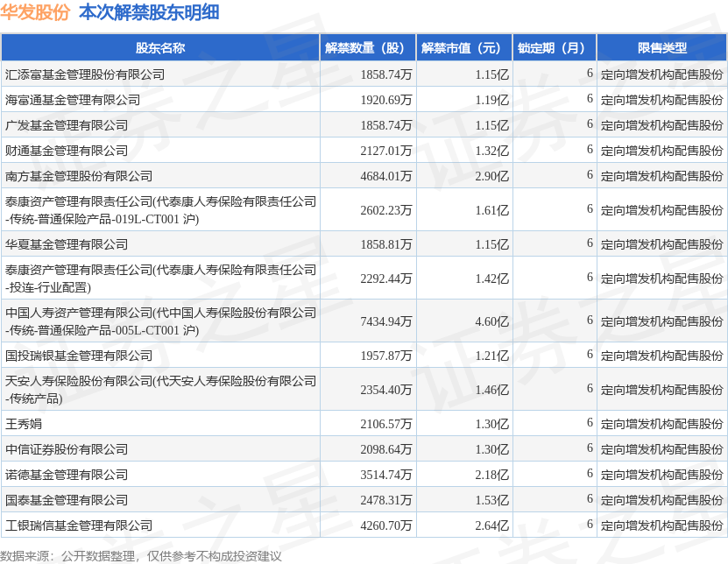Select the 天安人寿保险股份有限公司 row name
The image size is (728, 564).
[x=160, y=390]
